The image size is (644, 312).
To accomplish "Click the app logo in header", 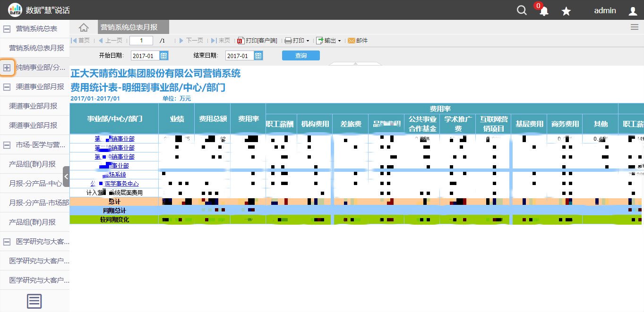I will tap(15, 10).
